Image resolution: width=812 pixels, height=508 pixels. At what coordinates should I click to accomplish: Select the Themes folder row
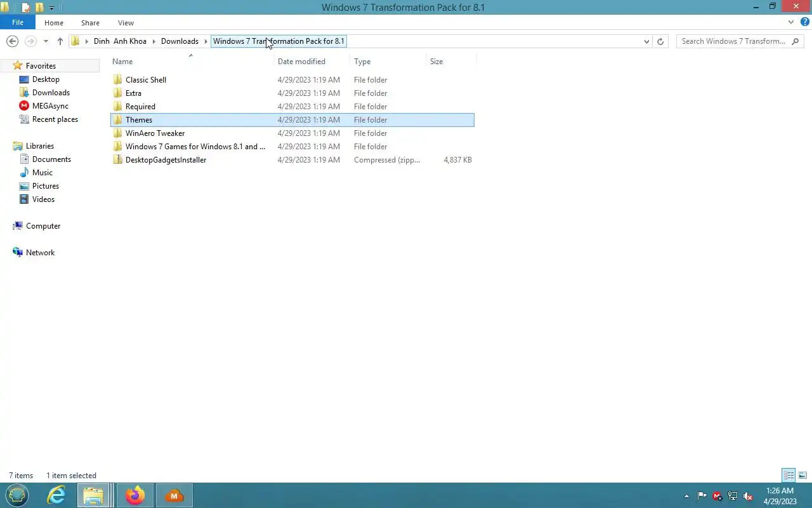point(292,120)
